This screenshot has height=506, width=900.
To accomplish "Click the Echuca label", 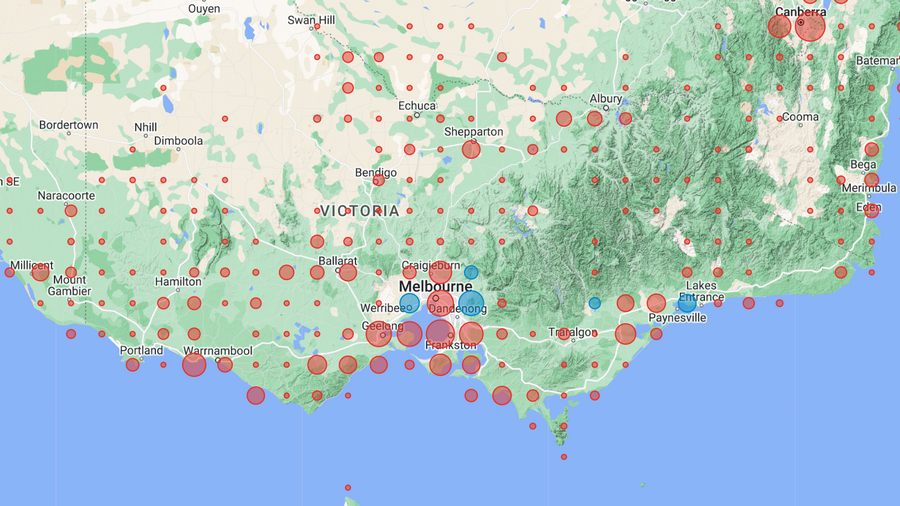I will [x=417, y=106].
